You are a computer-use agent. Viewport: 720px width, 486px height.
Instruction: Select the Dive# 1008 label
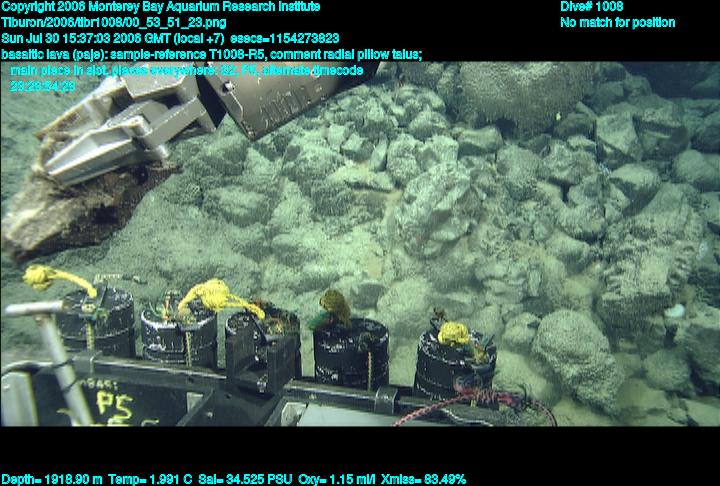[592, 6]
